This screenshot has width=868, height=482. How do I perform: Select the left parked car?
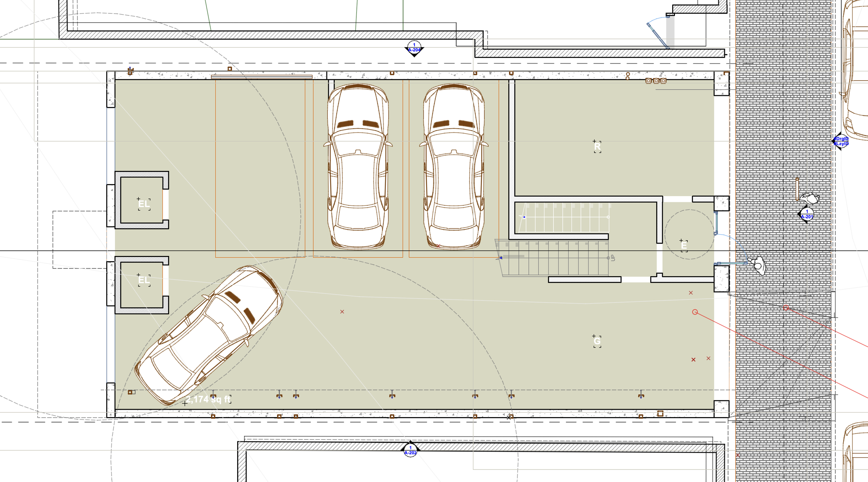tap(358, 166)
